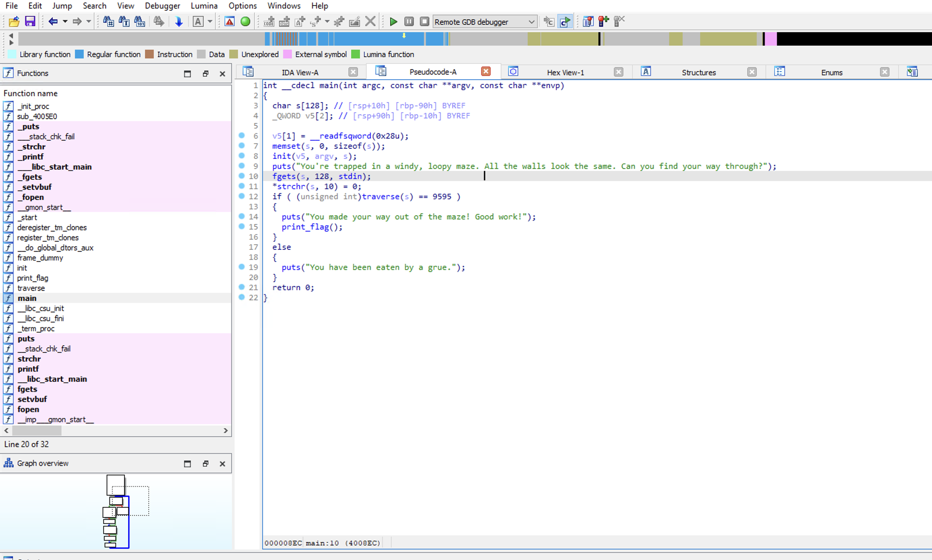Open the Jump menu
This screenshot has width=932, height=560.
click(62, 6)
